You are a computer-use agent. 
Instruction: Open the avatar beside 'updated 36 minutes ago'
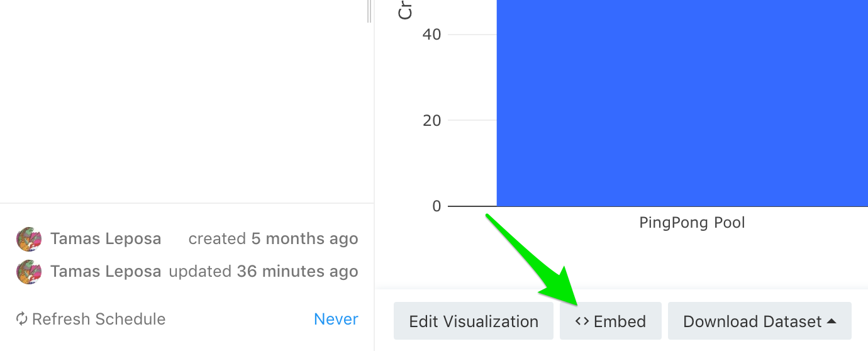[29, 272]
